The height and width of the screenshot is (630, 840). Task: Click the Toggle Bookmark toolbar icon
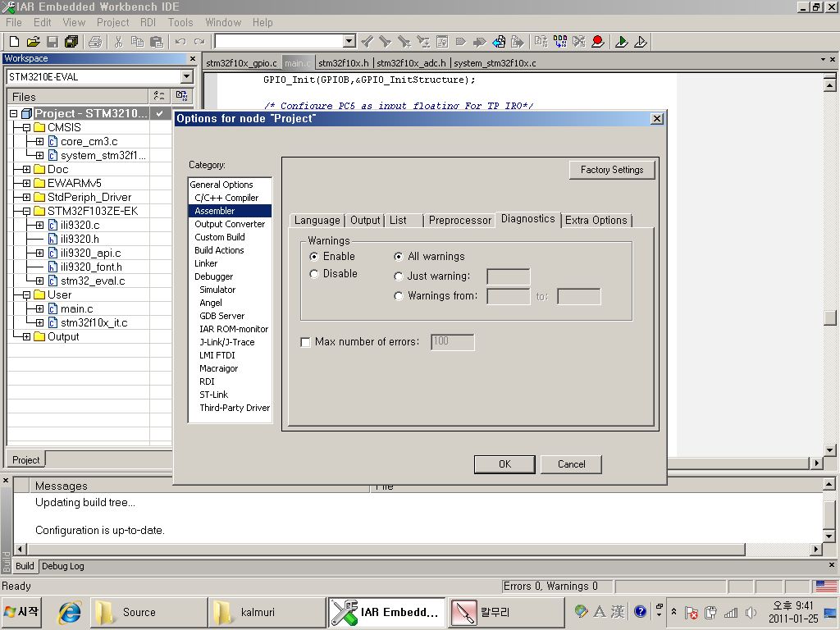pos(460,41)
